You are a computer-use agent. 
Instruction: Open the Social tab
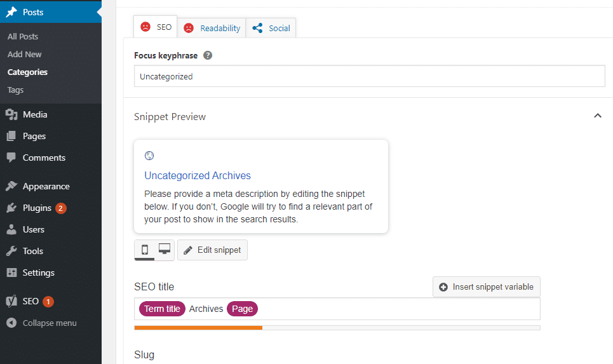tap(271, 28)
